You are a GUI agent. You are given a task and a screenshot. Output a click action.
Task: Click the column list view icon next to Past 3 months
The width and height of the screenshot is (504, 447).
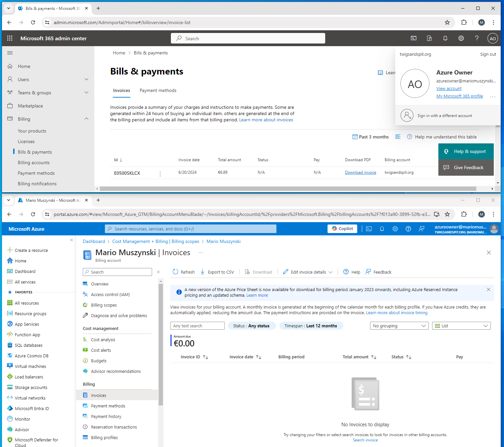pyautogui.click(x=398, y=137)
